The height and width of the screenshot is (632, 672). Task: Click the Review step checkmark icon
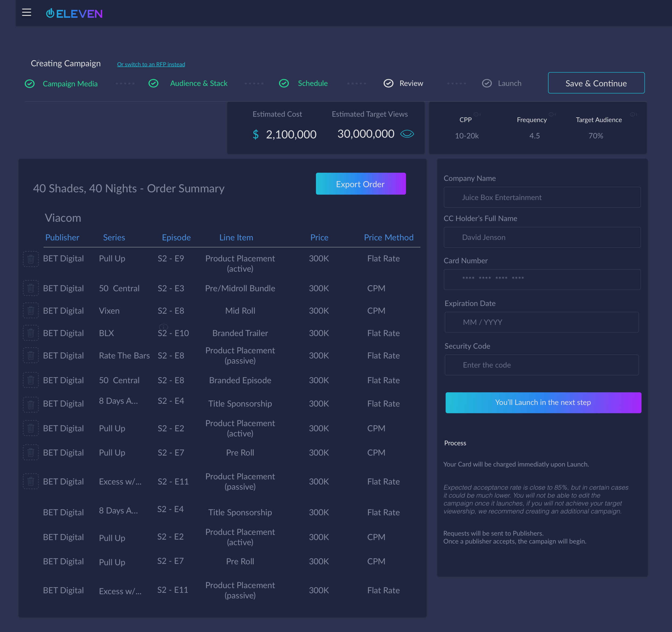[x=388, y=83]
